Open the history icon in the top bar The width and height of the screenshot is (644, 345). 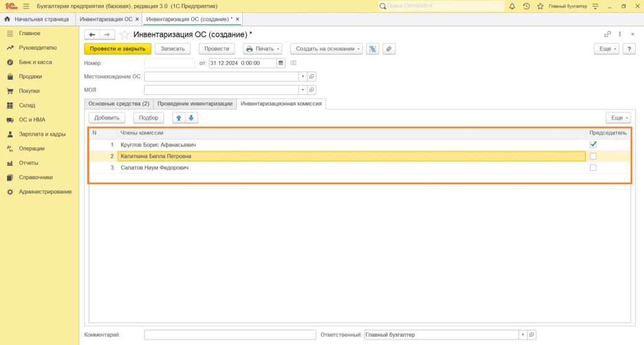(x=526, y=6)
